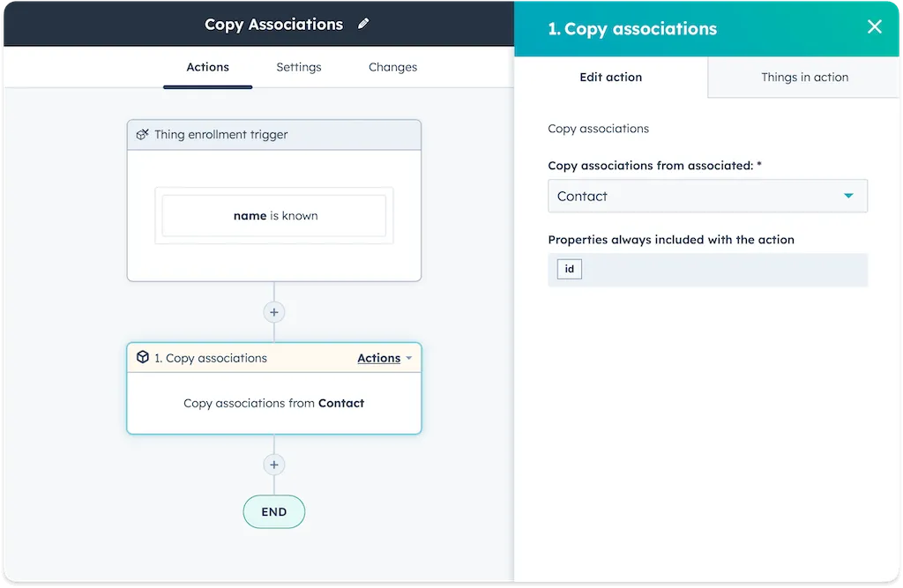The width and height of the screenshot is (903, 588).
Task: Switch to Things in action tab
Action: 804,78
